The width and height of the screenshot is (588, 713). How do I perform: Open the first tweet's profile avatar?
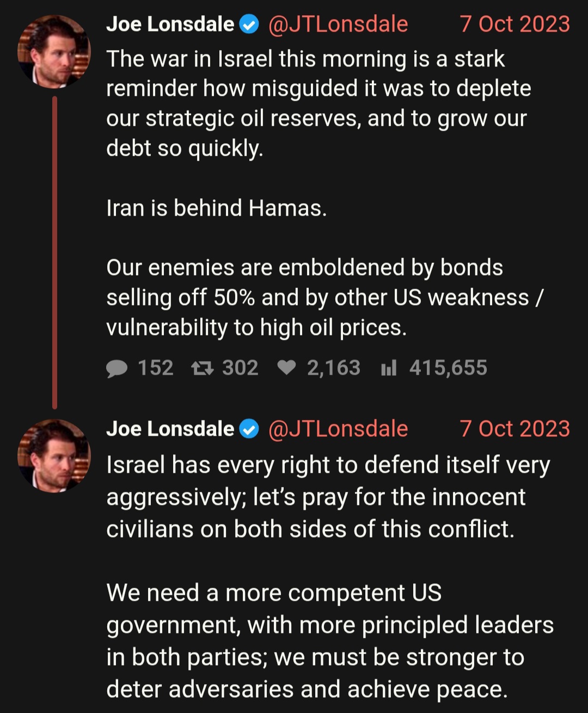pos(54,52)
